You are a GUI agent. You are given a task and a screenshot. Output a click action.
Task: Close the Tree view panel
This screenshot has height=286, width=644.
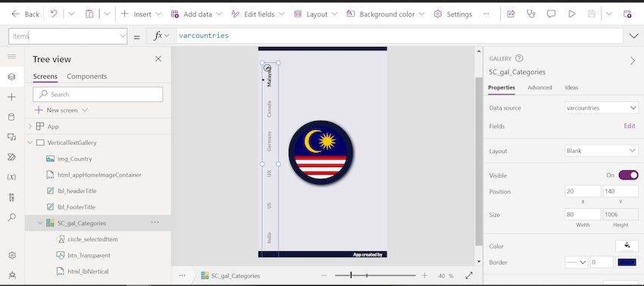(x=158, y=59)
